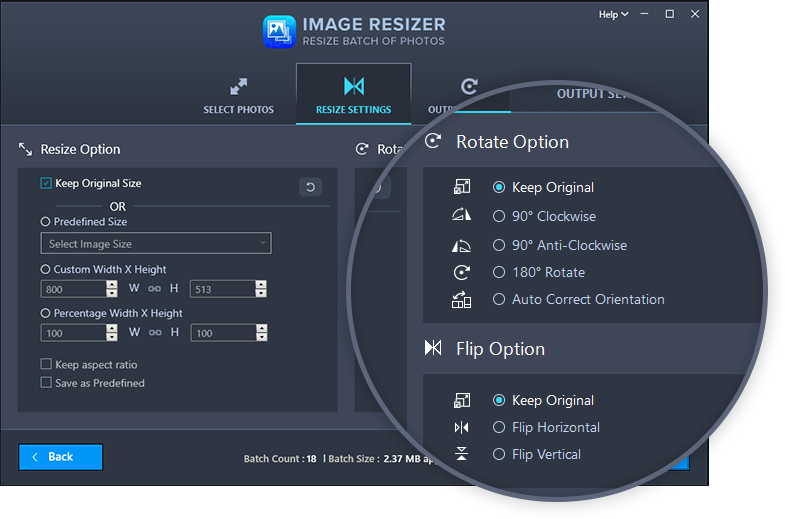Click the Batch Count : 18 status text
Viewport: 785px width, 519px height.
point(280,458)
